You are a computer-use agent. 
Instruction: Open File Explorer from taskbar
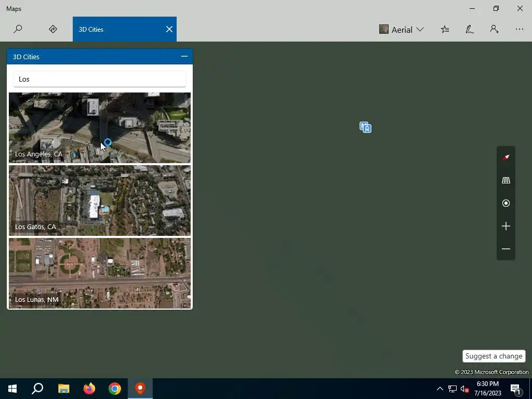[63, 389]
